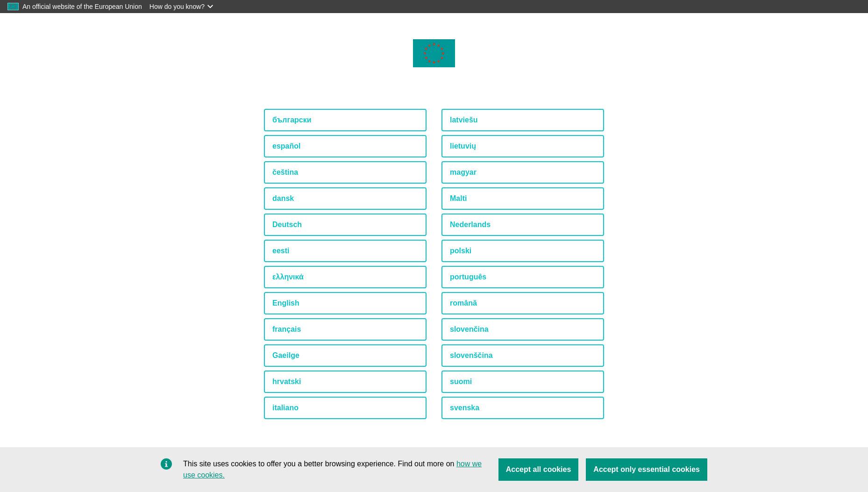Click the large European Union flag logo
Image resolution: width=868 pixels, height=492 pixels.
coord(434,53)
